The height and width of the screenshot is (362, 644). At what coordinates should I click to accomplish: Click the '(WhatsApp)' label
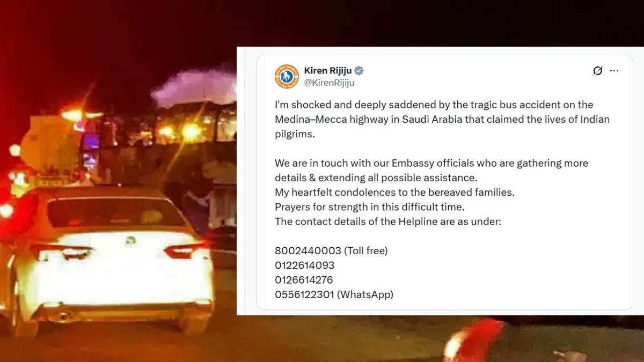pos(365,294)
